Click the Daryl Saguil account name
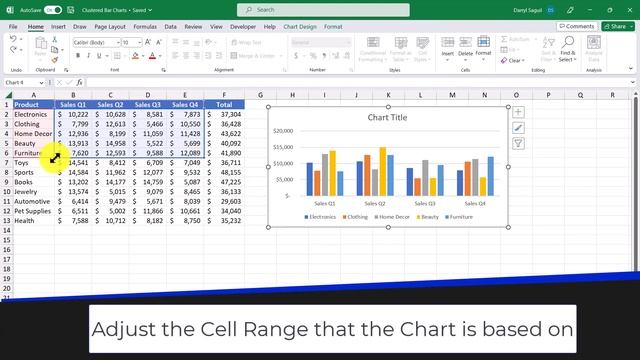640x360 pixels. (527, 10)
